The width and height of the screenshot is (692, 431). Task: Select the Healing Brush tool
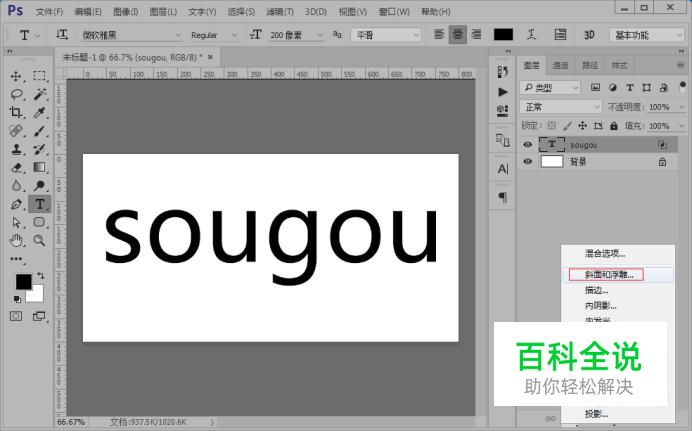[x=16, y=131]
